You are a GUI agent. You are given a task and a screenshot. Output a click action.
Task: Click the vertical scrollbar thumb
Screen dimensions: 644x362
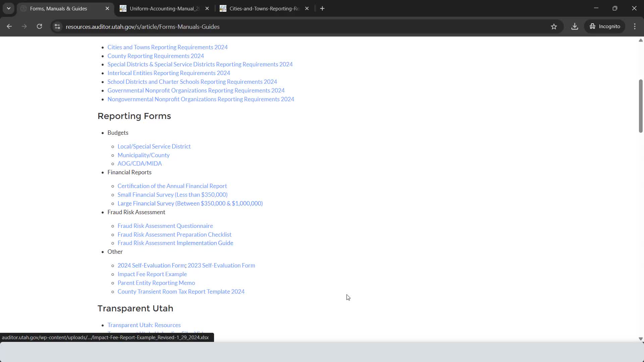(x=640, y=106)
